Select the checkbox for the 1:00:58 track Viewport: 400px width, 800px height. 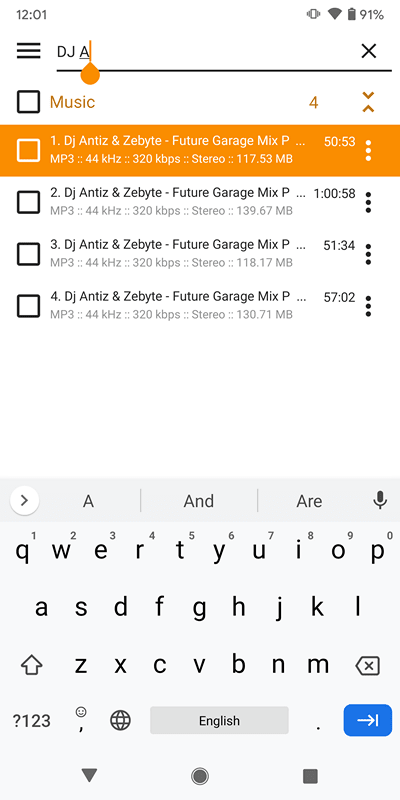tap(29, 202)
